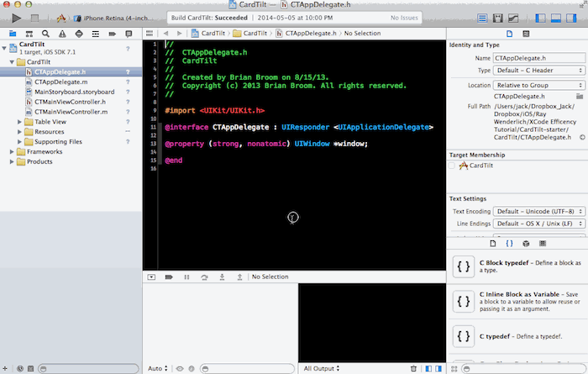Step into in debug bar
588x374 pixels.
pyautogui.click(x=222, y=277)
